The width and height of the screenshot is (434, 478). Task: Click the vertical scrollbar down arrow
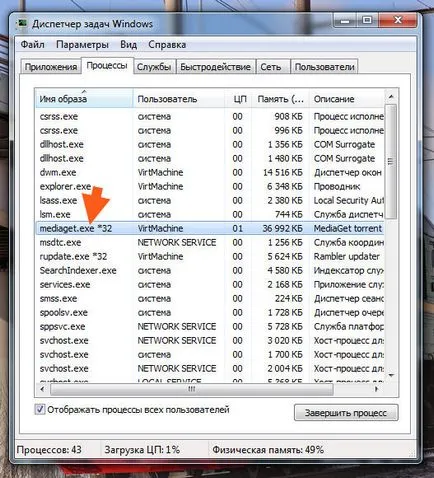(x=391, y=375)
